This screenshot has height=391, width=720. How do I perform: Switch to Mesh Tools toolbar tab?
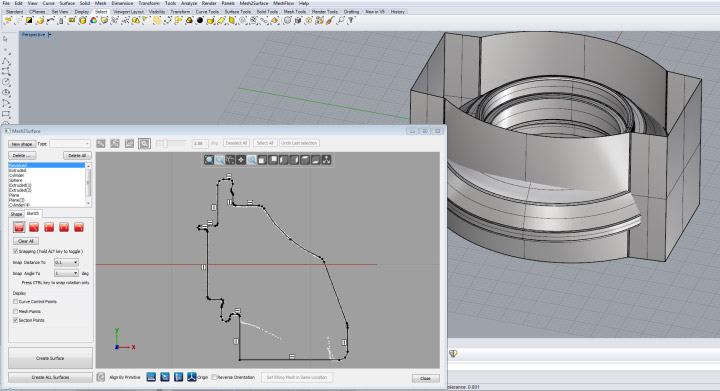[x=295, y=11]
